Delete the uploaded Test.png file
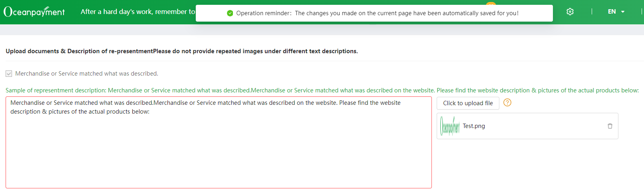 tap(610, 126)
